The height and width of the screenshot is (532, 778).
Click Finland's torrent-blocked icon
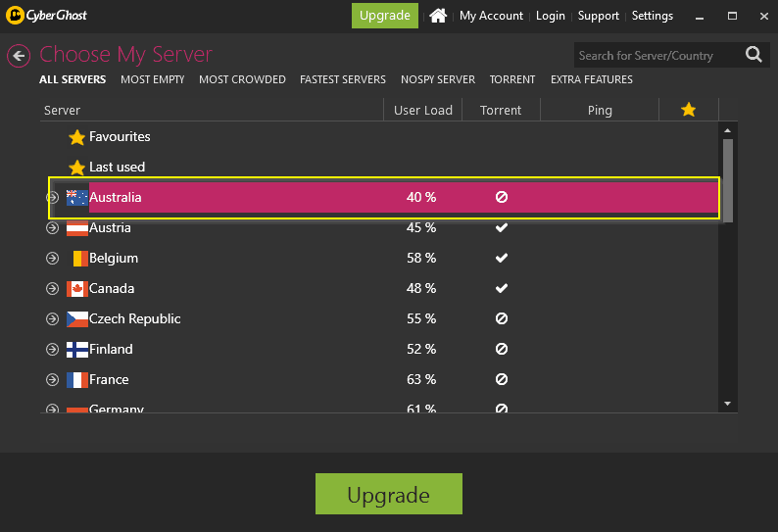coord(502,350)
